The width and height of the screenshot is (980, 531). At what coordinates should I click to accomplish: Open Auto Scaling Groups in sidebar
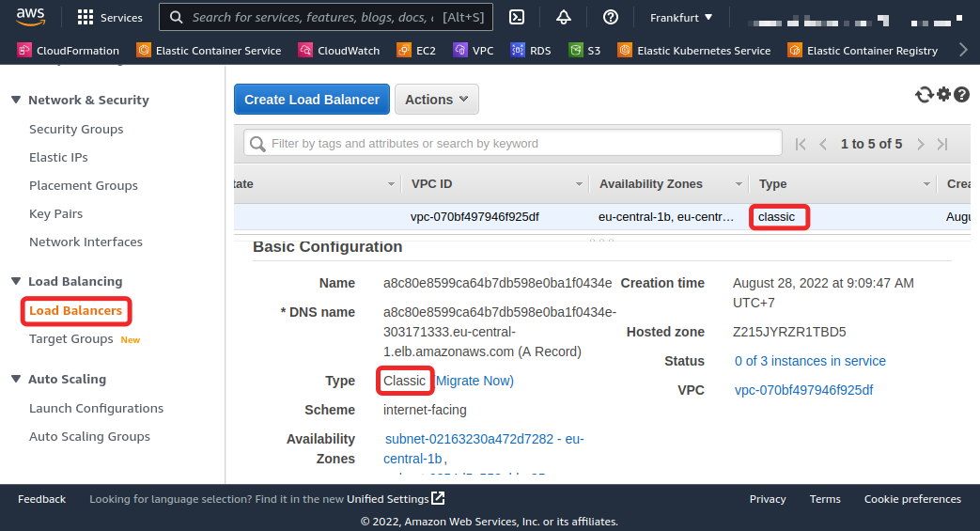tap(89, 436)
